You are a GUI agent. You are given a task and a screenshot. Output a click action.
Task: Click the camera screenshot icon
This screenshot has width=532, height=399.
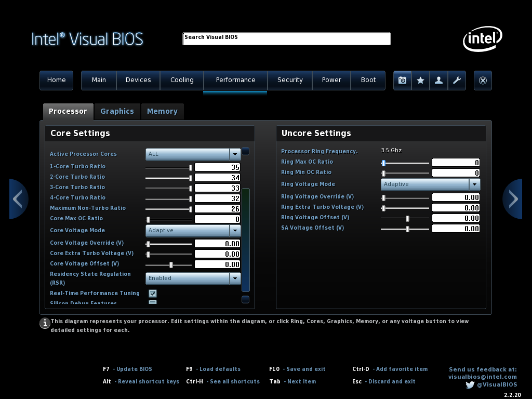click(x=403, y=81)
